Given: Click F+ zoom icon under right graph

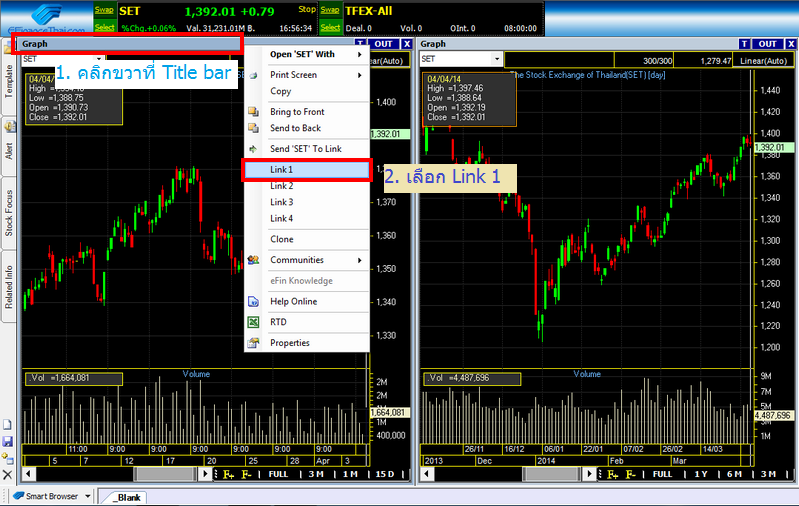Looking at the screenshot, I should tap(612, 474).
